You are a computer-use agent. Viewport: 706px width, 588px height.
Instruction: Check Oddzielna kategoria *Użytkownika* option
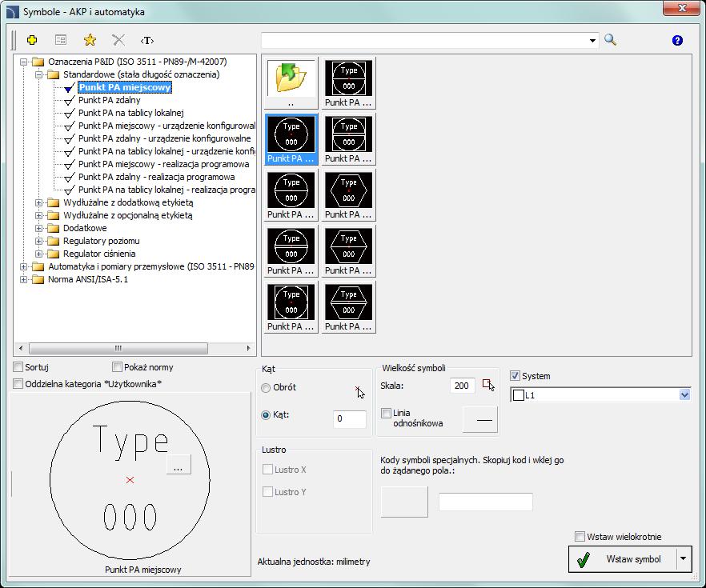[18, 384]
